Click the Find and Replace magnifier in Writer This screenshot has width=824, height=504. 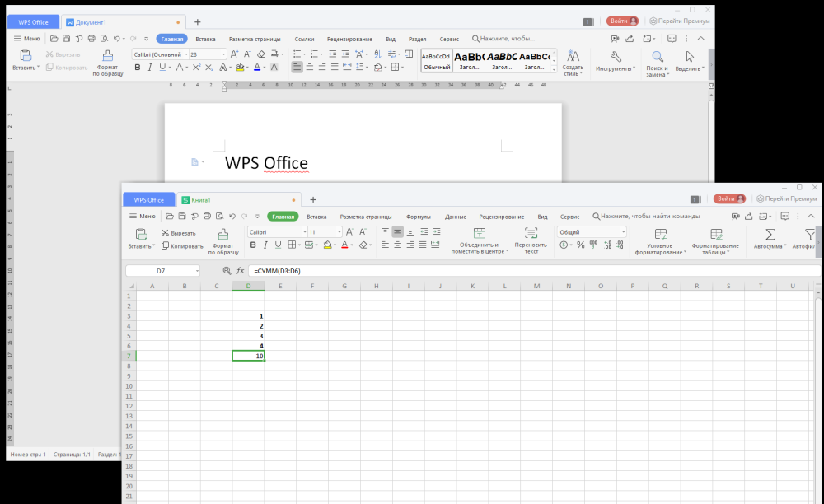pyautogui.click(x=657, y=57)
